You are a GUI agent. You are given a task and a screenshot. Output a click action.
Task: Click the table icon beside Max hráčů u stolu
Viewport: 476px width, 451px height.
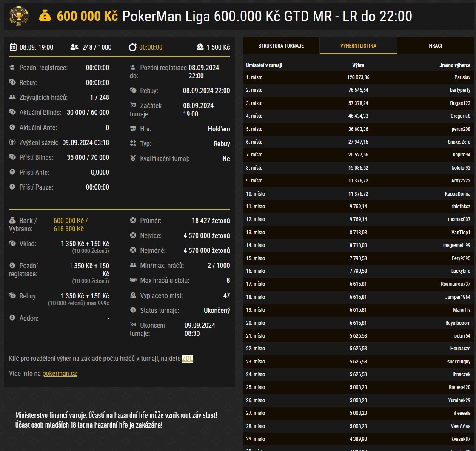[133, 280]
